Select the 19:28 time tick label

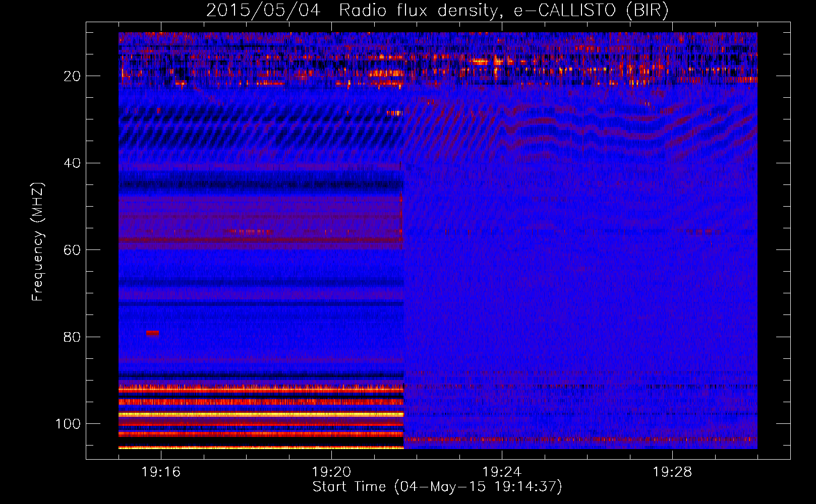(672, 472)
